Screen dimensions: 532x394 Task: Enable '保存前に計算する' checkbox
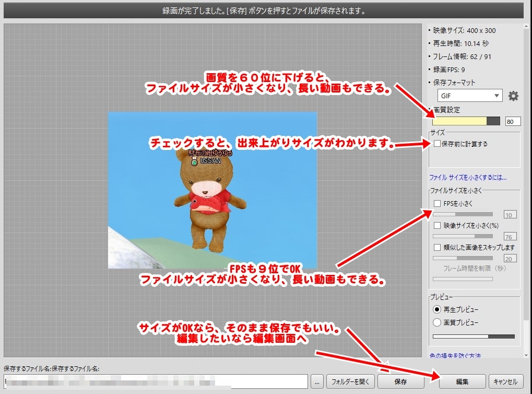(437, 144)
